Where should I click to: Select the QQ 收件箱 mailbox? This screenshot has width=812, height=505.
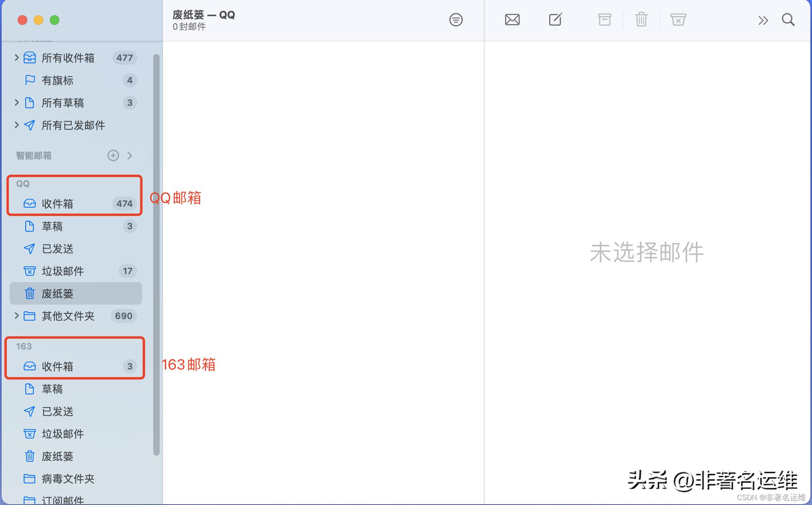(58, 204)
